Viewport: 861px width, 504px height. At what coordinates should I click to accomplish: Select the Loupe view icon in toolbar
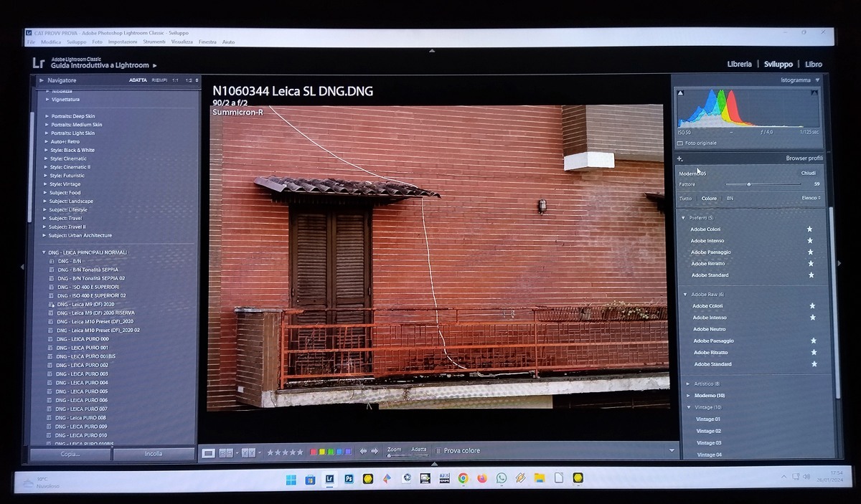pos(209,452)
